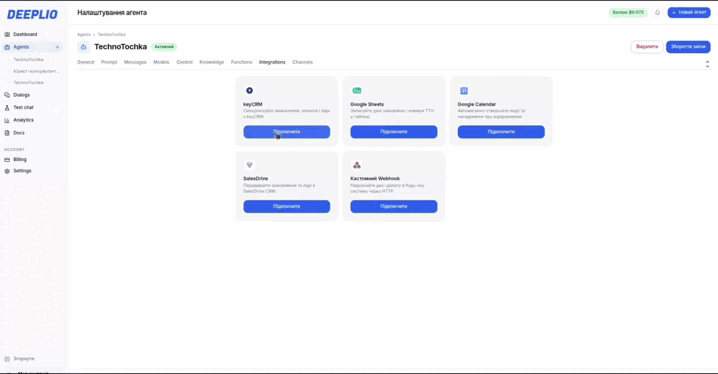Click the Кастомний Webhook card title
This screenshot has height=374, width=718.
(375, 179)
